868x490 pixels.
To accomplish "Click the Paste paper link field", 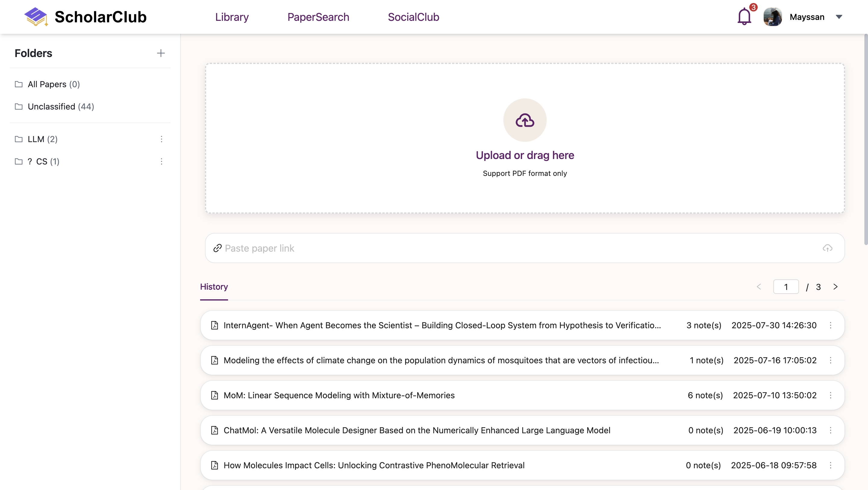I will [519, 248].
